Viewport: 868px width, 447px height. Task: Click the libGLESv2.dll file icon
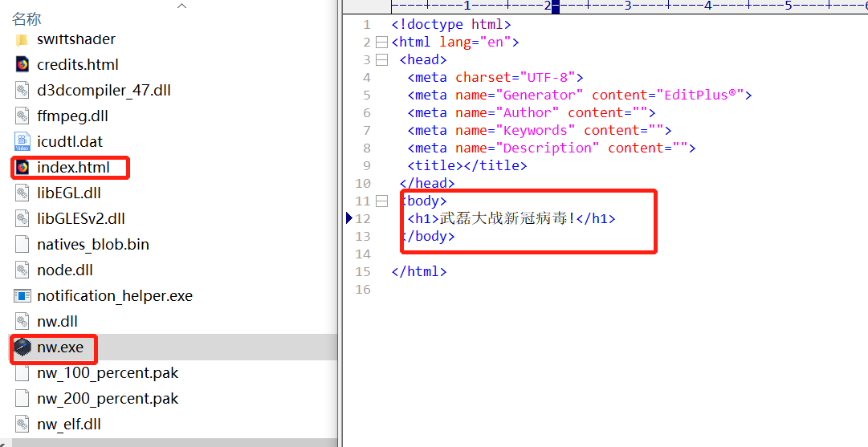point(22,218)
